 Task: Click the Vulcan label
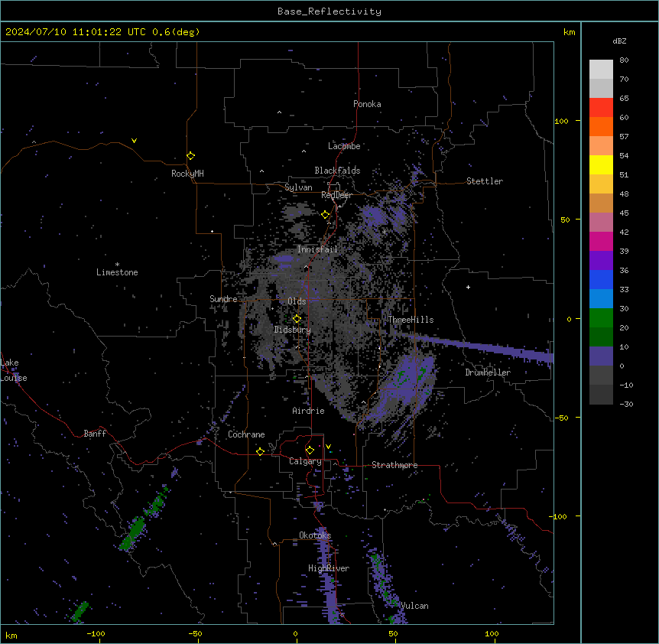[x=414, y=606]
